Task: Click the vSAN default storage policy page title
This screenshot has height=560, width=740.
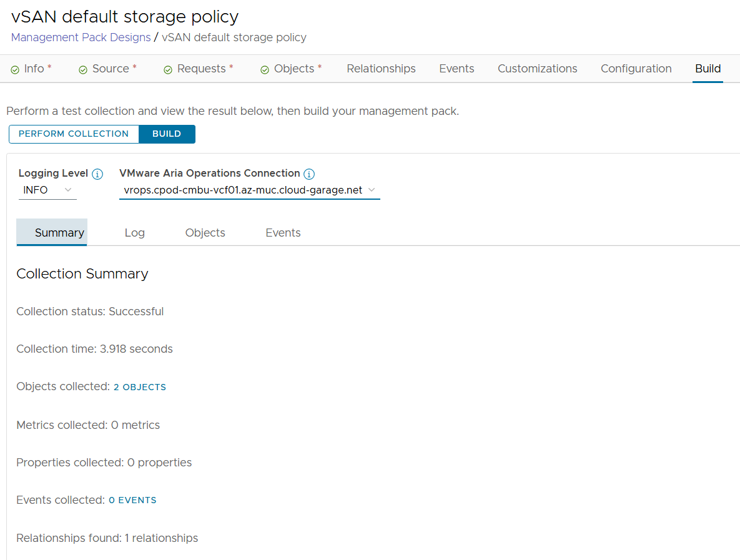Action: point(125,16)
